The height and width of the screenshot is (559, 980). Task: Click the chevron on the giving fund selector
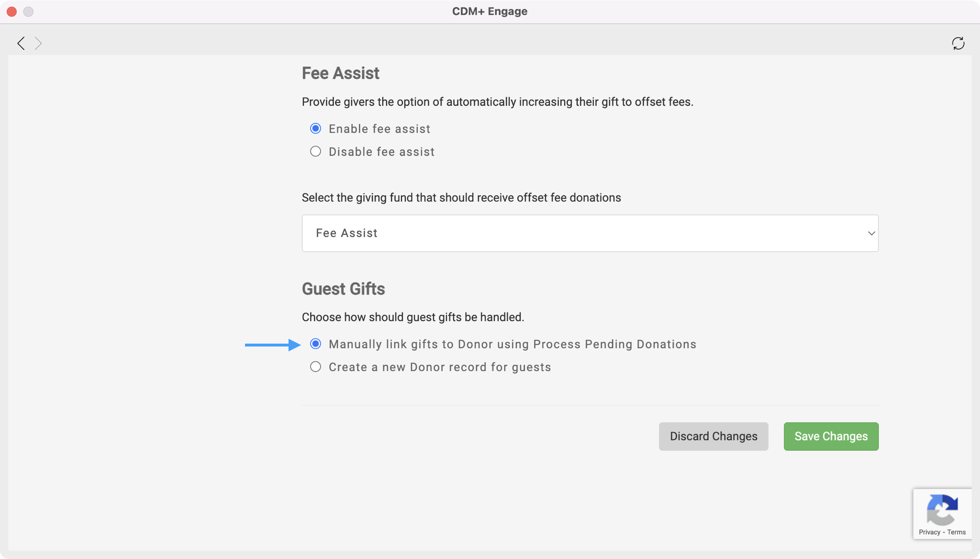tap(871, 233)
